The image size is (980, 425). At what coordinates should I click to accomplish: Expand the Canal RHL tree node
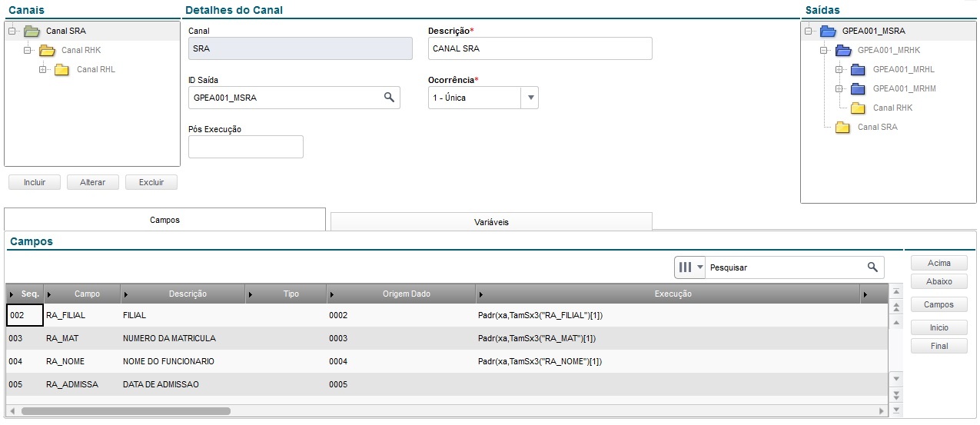(x=43, y=70)
